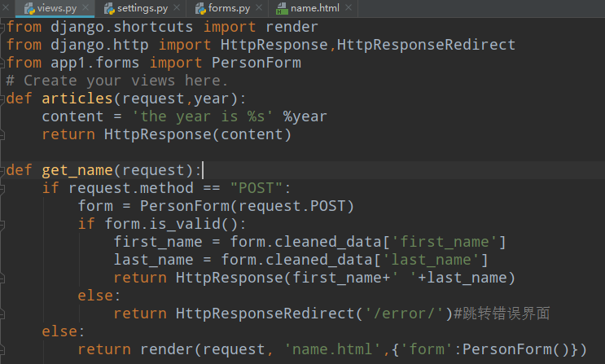Collapse the articles function fold marker

coord(2,99)
